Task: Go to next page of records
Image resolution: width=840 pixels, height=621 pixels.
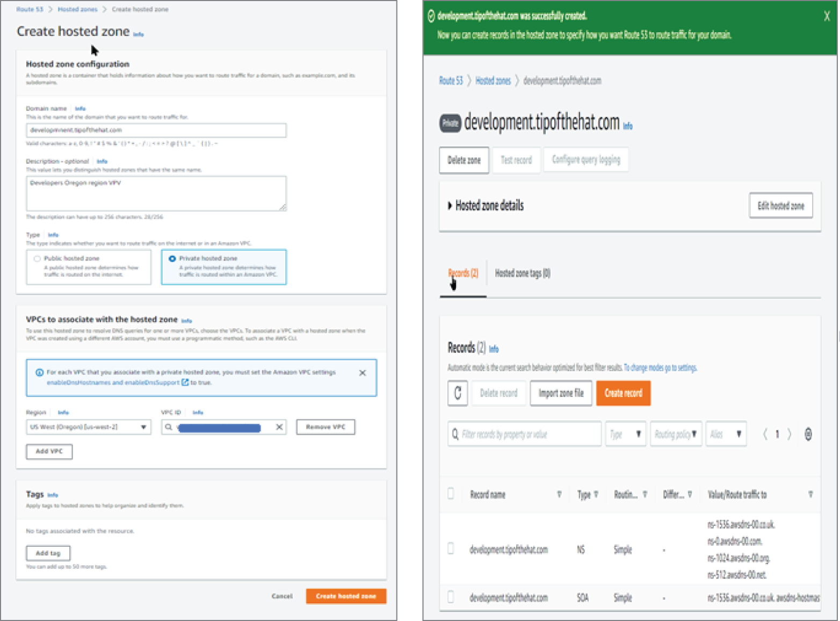Action: 789,434
